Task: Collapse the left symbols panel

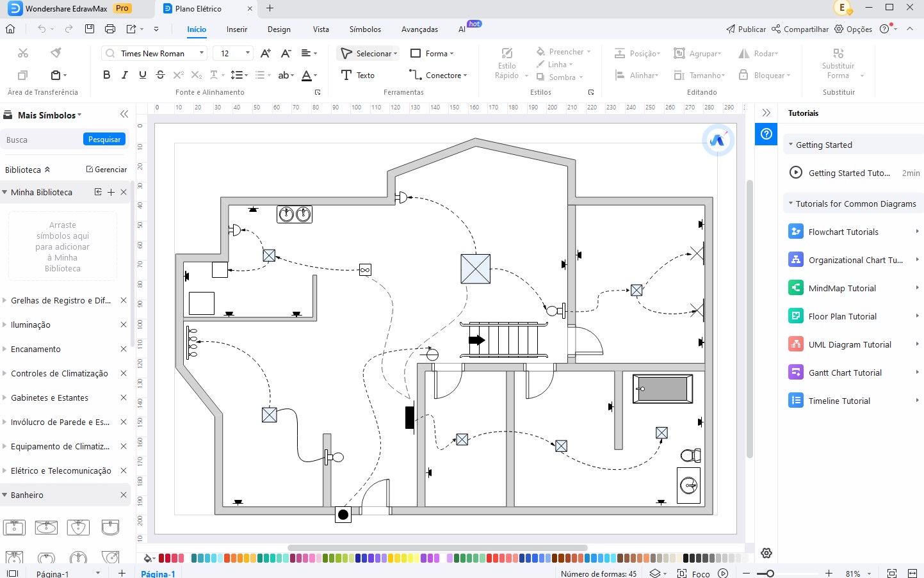Action: pos(124,114)
